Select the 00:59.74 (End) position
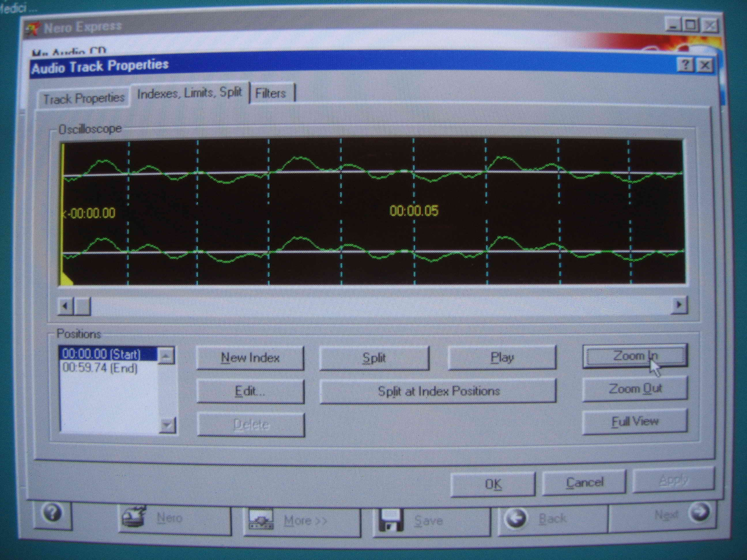 (100, 368)
